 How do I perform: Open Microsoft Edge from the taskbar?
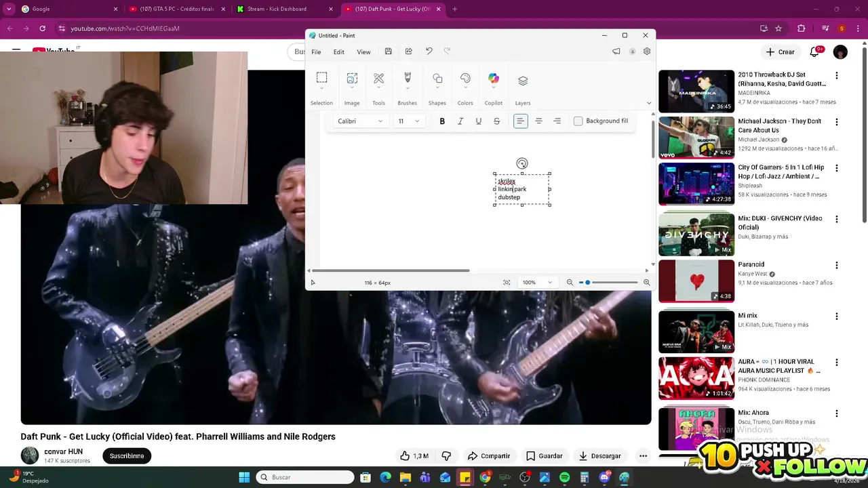(x=385, y=477)
